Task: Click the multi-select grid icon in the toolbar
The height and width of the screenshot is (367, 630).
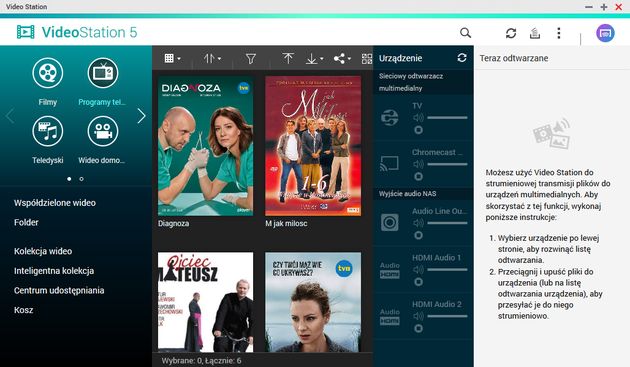Action: 367,59
